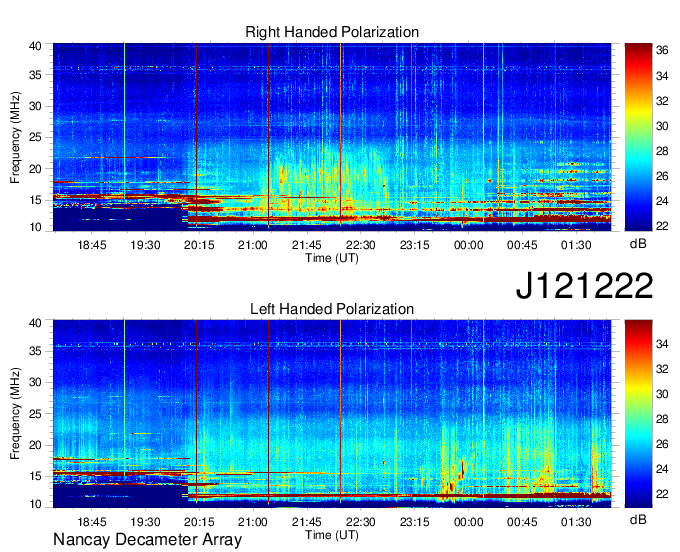The height and width of the screenshot is (552, 680).
Task: Click Frequency (MHz) label of the right-handed plot
Action: (15, 137)
